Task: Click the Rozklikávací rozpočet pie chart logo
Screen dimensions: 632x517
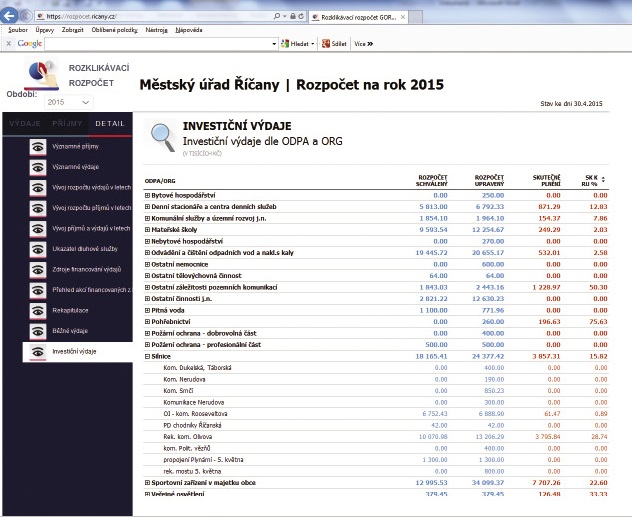Action: (x=42, y=75)
